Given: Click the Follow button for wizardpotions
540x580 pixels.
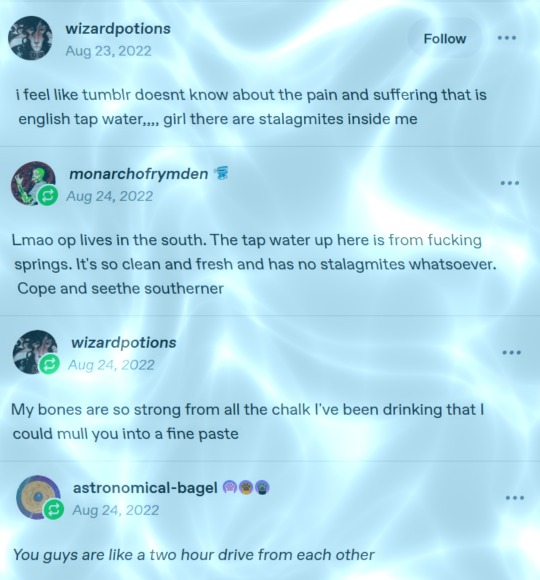Looking at the screenshot, I should tap(445, 38).
